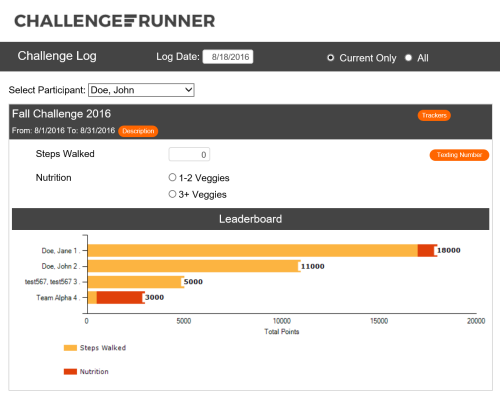
Task: Click the Nutrition legend swatch
Action: (70, 372)
